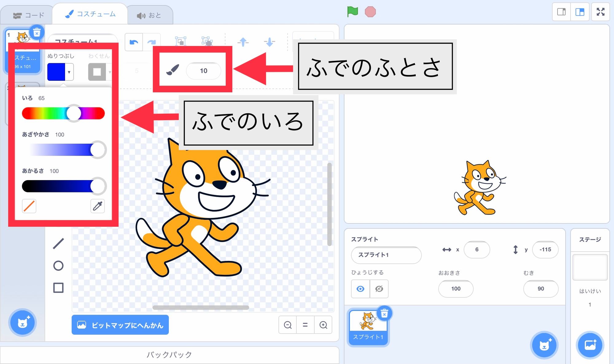
Task: Click the horizontal canvas scrollbar
Action: pyautogui.click(x=201, y=308)
